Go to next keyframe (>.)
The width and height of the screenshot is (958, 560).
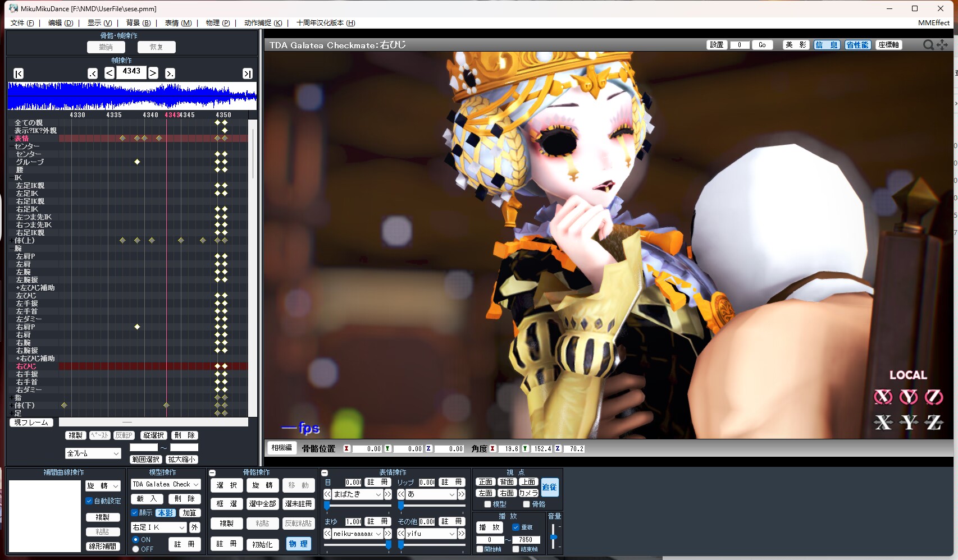(170, 74)
